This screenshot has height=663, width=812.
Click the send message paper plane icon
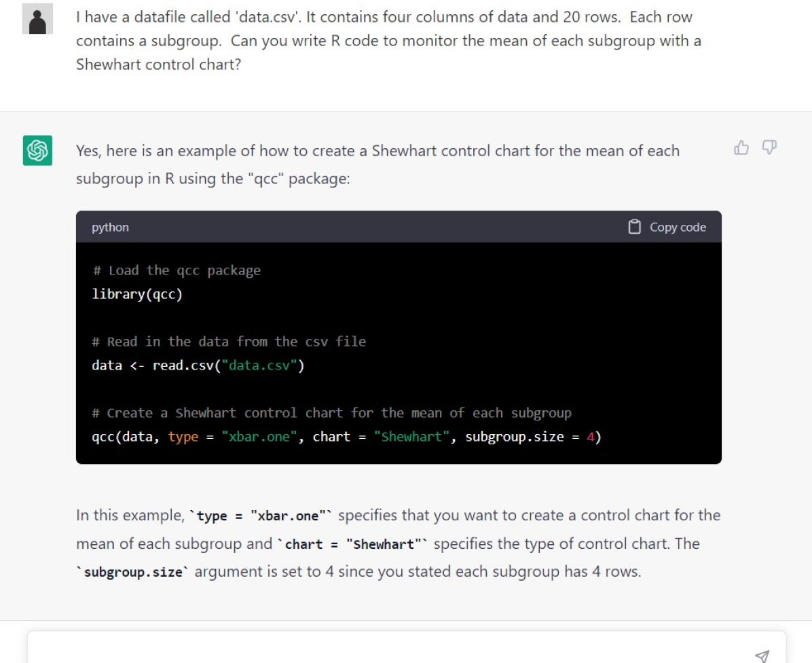[x=762, y=656]
